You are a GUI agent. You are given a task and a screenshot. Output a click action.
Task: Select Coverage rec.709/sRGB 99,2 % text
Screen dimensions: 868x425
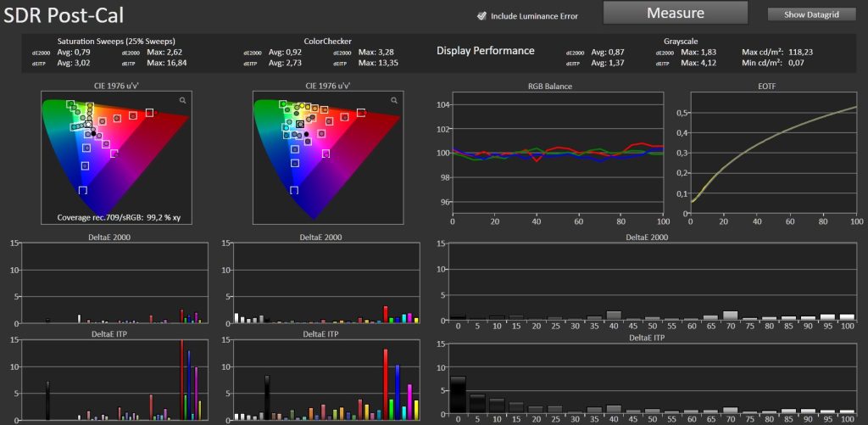119,218
